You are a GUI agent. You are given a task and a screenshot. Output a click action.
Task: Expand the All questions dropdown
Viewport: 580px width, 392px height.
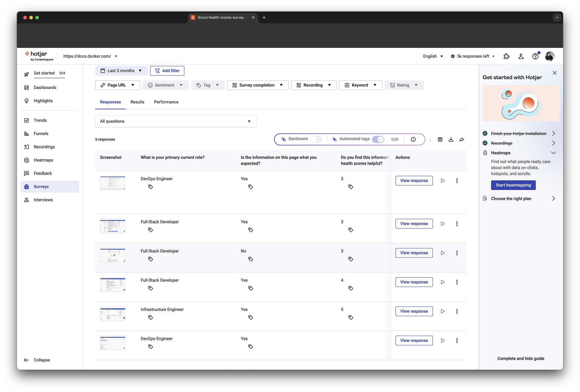point(175,121)
